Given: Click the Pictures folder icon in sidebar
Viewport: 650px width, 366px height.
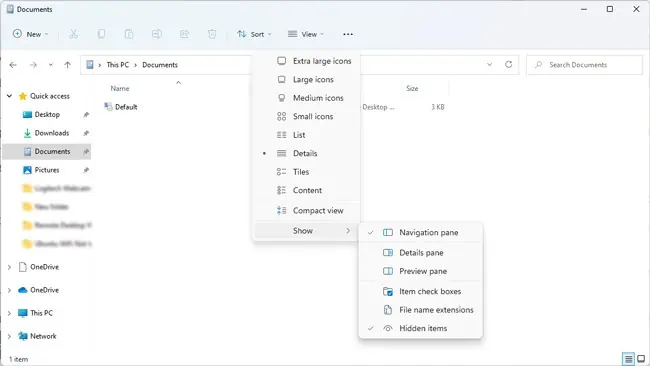Looking at the screenshot, I should point(27,170).
